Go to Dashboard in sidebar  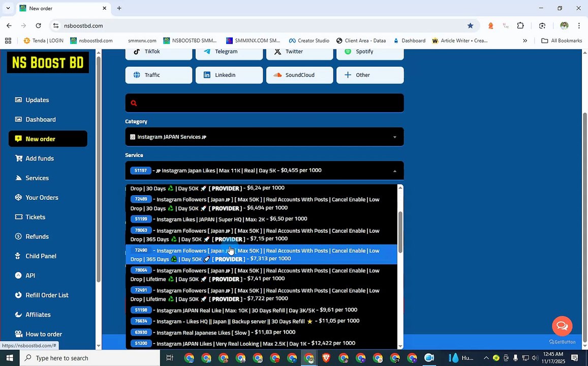click(x=40, y=119)
